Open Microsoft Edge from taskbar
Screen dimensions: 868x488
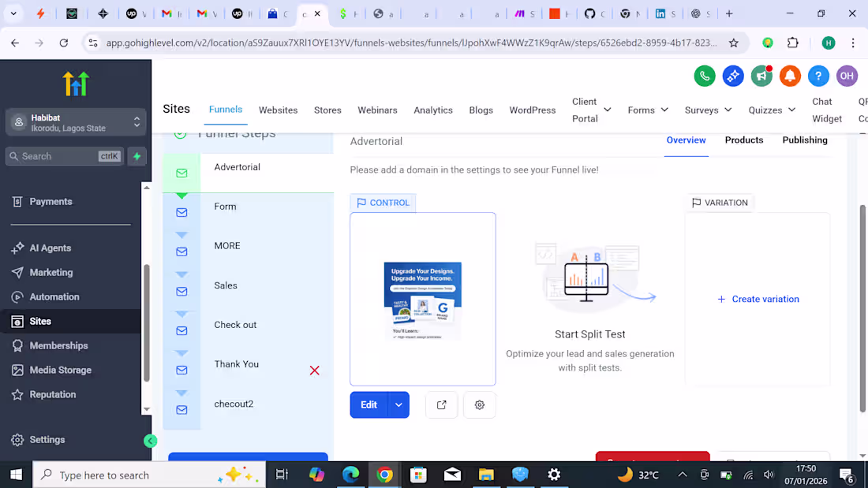pyautogui.click(x=350, y=475)
